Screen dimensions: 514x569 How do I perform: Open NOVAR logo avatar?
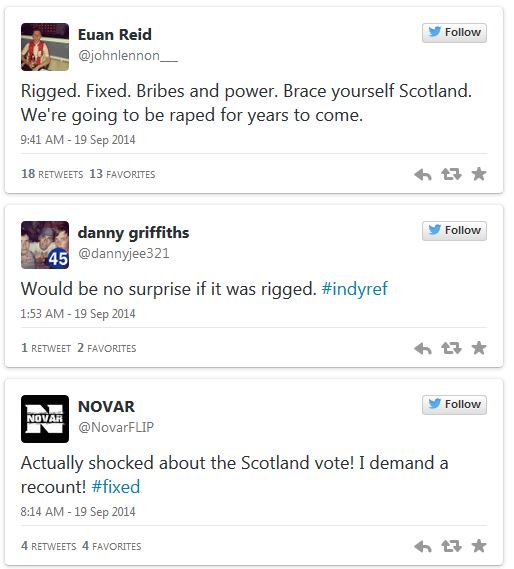[45, 419]
